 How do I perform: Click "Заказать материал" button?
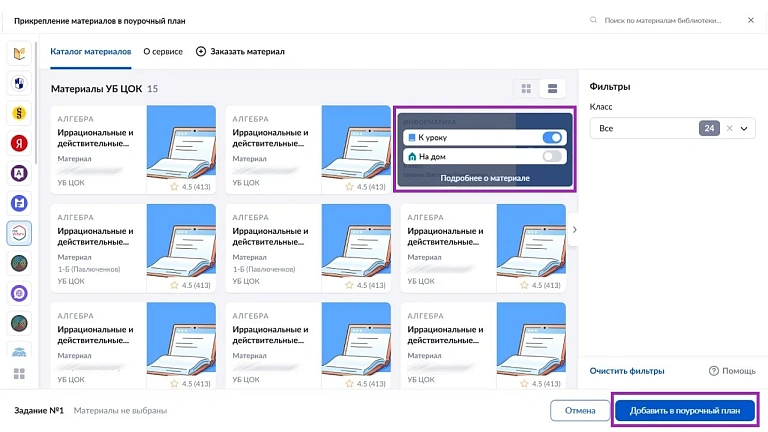tap(240, 51)
